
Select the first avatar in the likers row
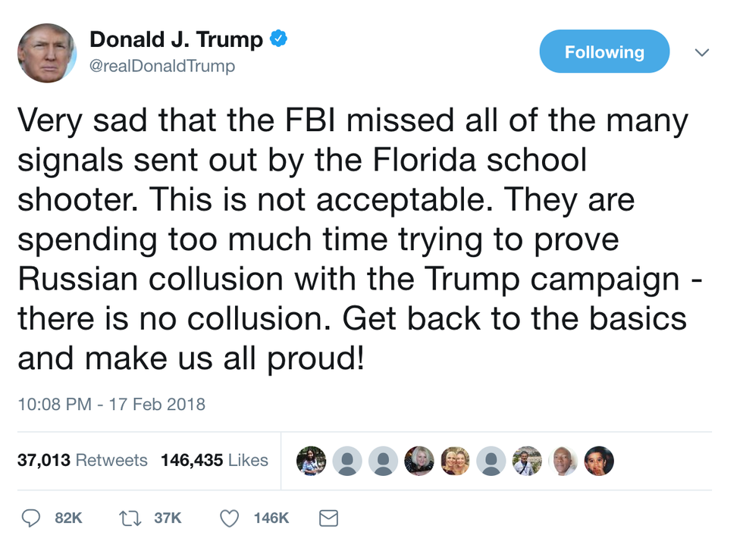click(311, 460)
